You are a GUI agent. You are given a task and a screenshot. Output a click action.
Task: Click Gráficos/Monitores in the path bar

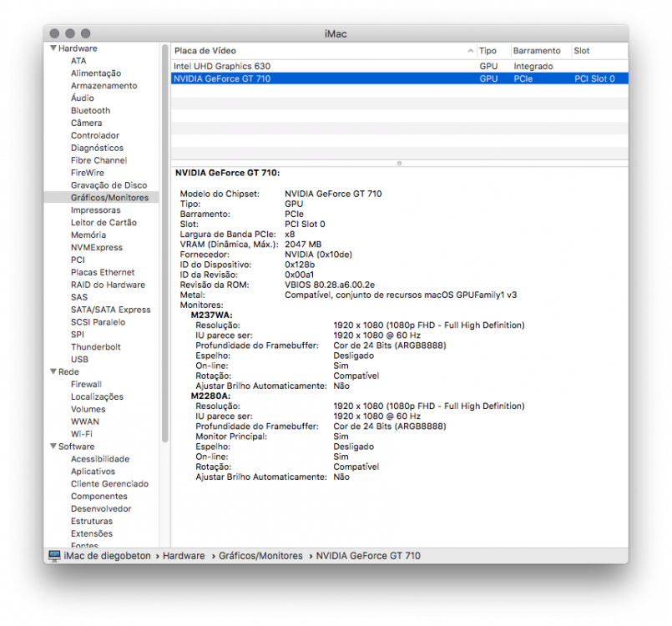[x=260, y=556]
